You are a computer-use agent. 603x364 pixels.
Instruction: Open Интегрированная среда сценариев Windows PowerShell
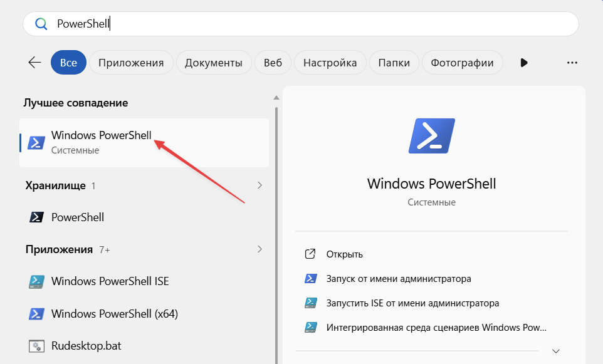pos(436,328)
